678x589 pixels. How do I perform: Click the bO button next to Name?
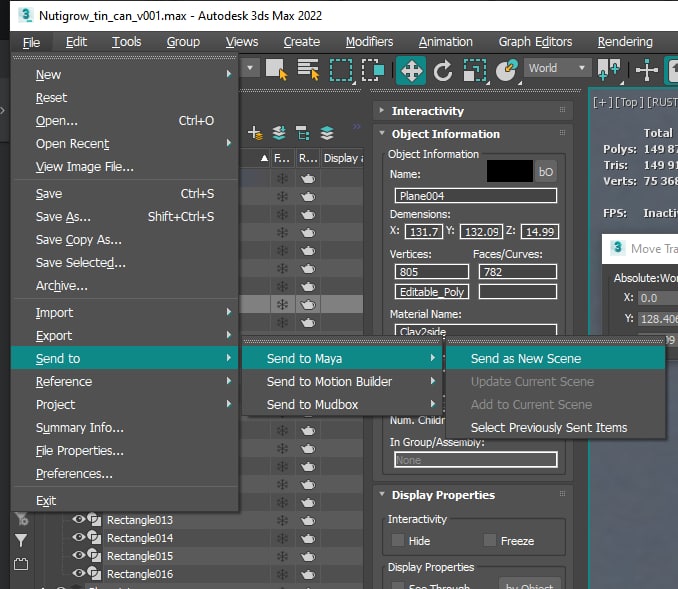546,172
